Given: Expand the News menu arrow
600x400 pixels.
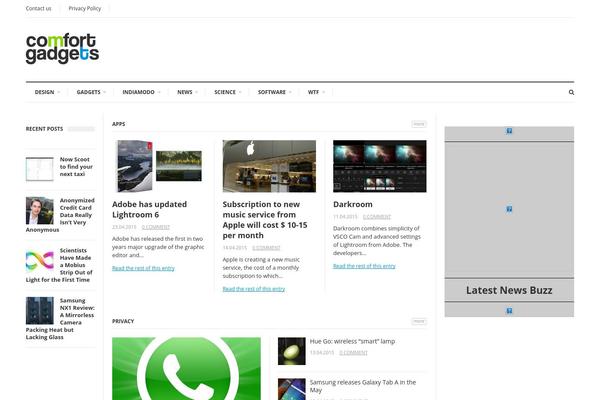Looking at the screenshot, I should tap(196, 92).
